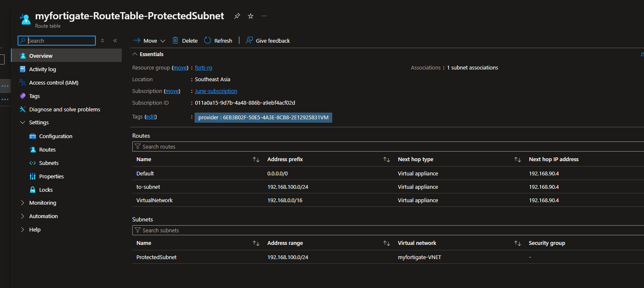
Task: Click the Give feedback person icon
Action: [x=249, y=40]
